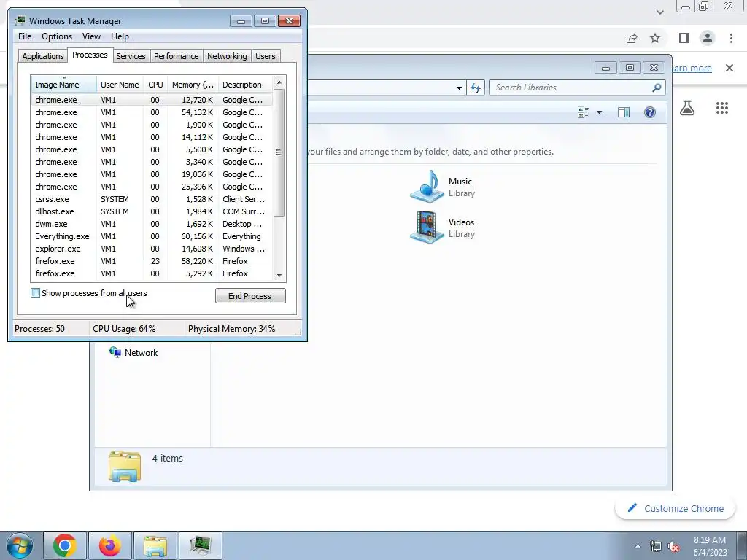Click the process list scroll down arrow

pyautogui.click(x=279, y=275)
